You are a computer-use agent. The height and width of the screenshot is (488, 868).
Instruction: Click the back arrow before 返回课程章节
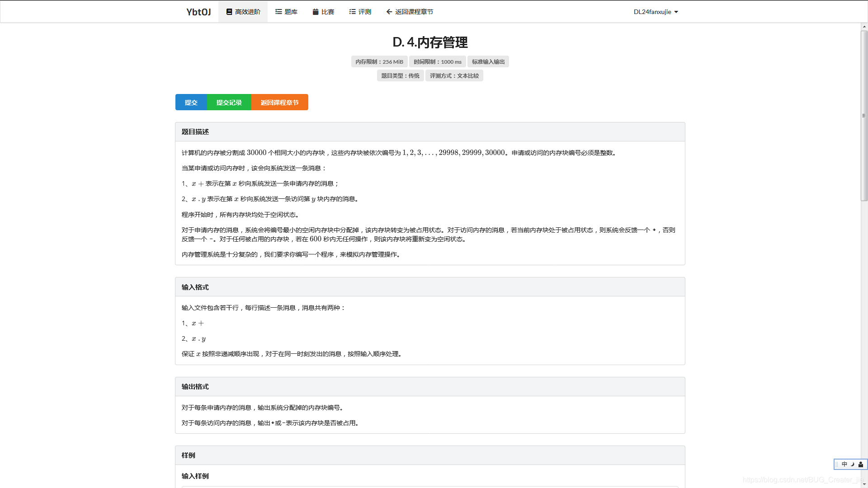tap(389, 12)
